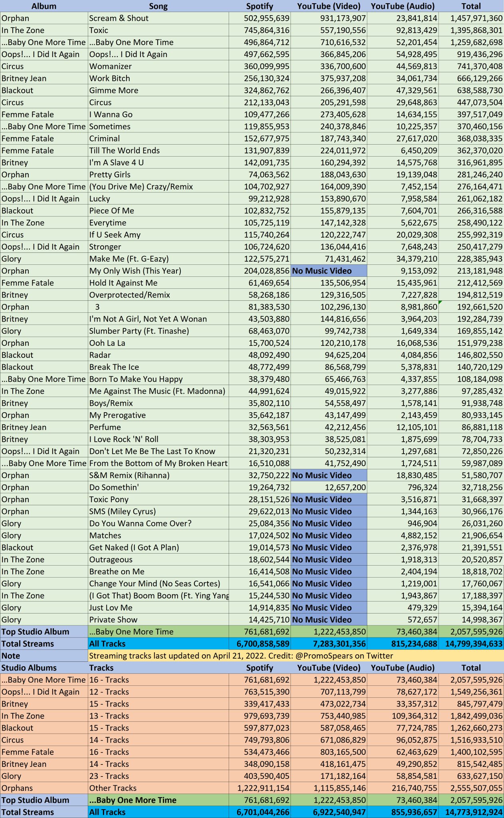Select 'Me Against The Music (Ft. Madonna)' cell
Viewport: 504px width, 818px height.
pyautogui.click(x=158, y=391)
